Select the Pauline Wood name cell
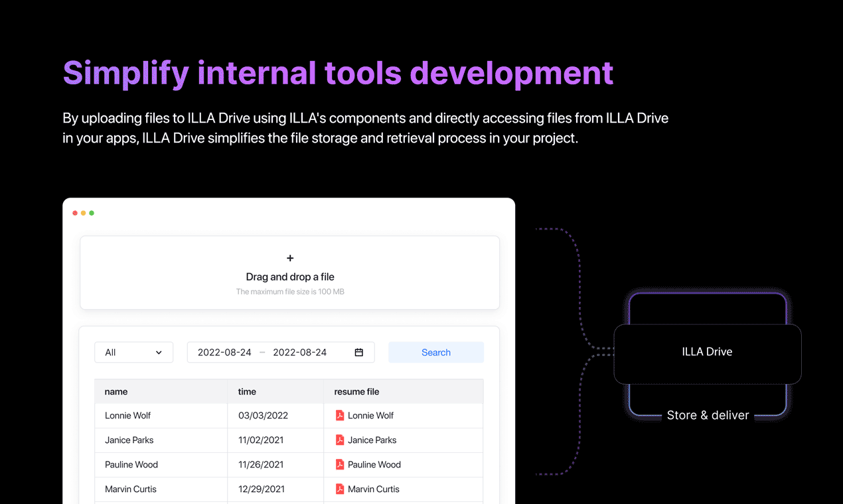Viewport: 843px width, 504px height. pos(161,464)
